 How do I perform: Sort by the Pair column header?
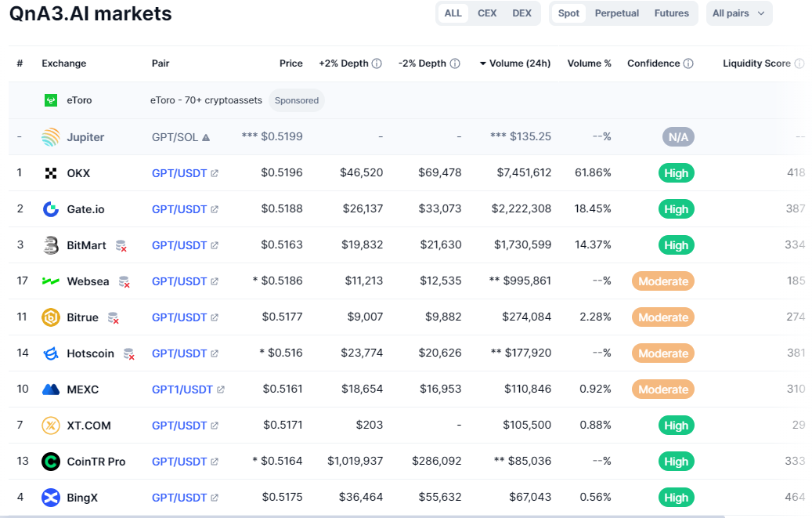click(161, 63)
